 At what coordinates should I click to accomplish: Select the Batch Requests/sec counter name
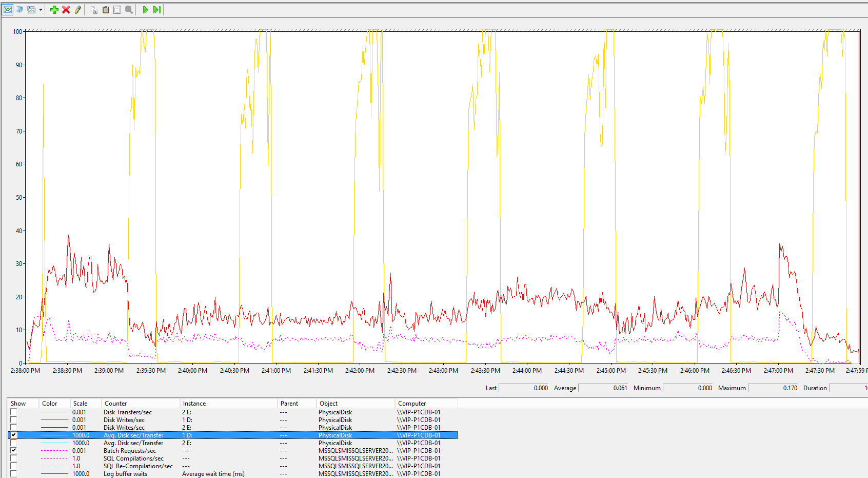[130, 451]
